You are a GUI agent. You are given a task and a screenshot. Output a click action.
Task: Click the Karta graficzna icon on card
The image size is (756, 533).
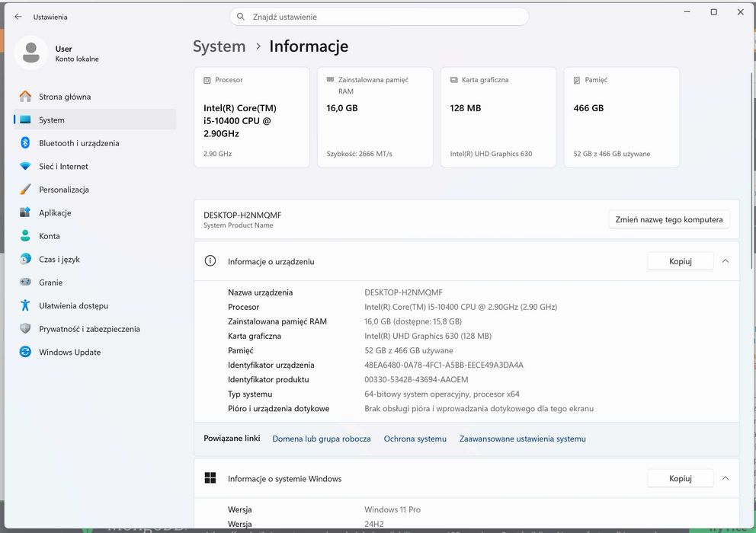[x=453, y=80]
